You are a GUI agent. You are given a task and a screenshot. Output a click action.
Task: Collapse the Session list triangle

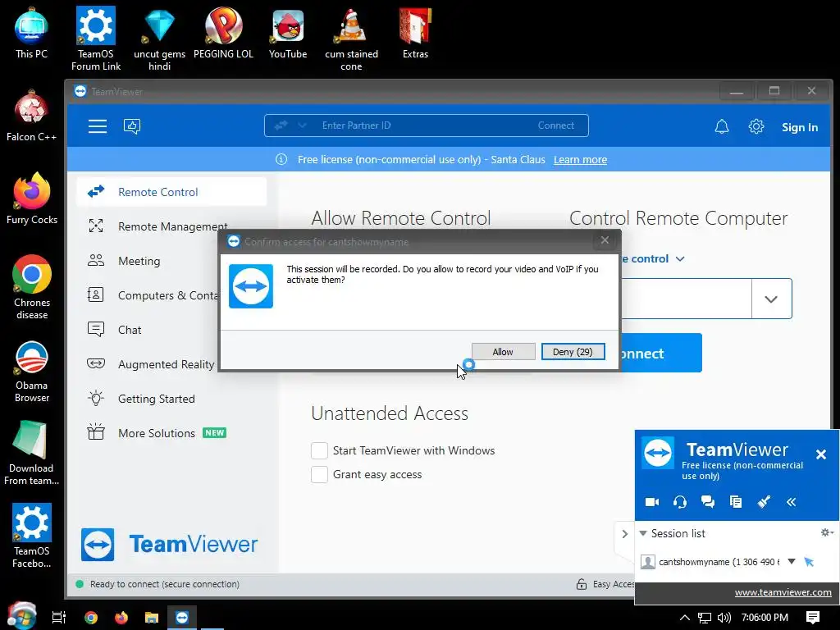coord(643,533)
